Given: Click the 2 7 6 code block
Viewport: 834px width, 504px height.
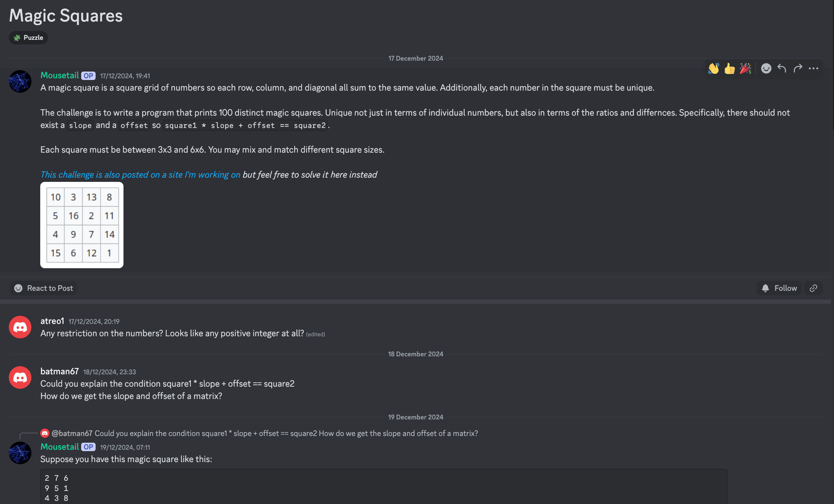Looking at the screenshot, I should coord(383,487).
